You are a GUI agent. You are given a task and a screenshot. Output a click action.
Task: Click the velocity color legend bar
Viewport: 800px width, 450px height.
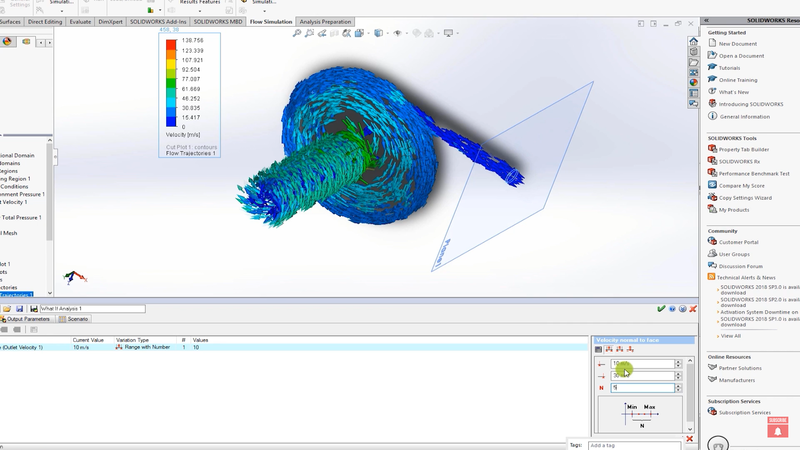click(171, 82)
